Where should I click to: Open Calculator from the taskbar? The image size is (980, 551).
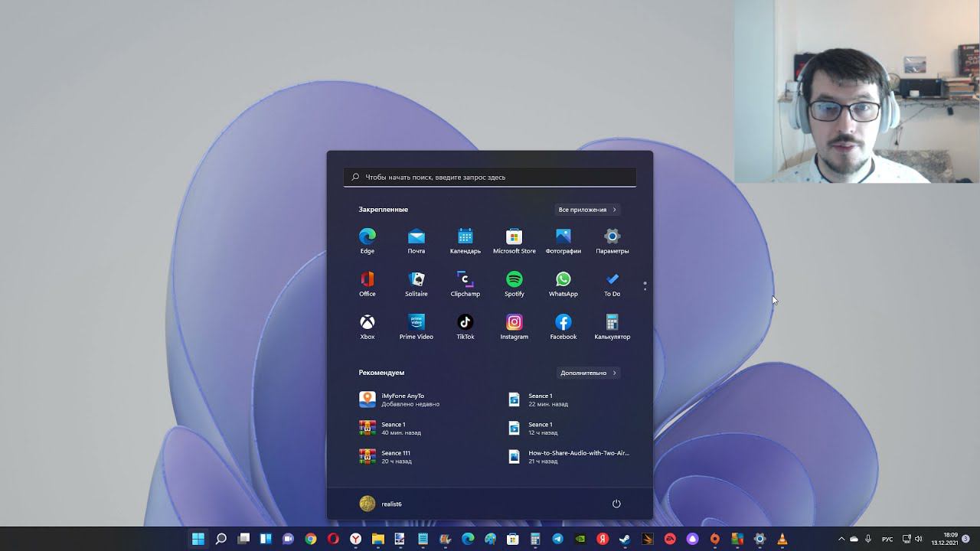535,539
